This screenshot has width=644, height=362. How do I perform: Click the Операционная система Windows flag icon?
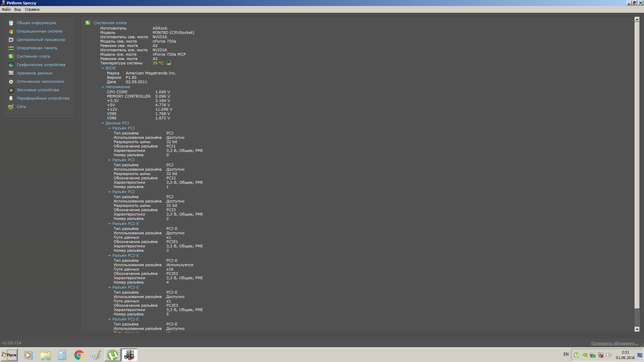11,31
